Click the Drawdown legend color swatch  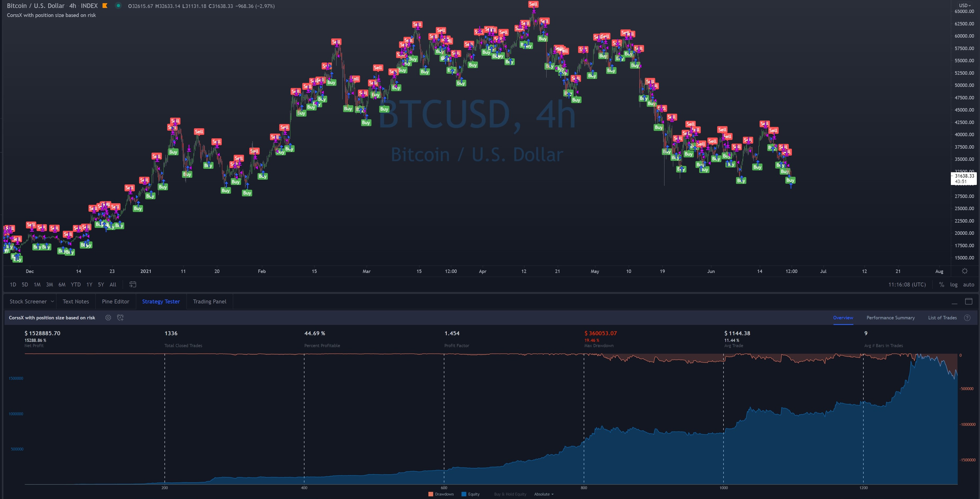[x=431, y=494]
